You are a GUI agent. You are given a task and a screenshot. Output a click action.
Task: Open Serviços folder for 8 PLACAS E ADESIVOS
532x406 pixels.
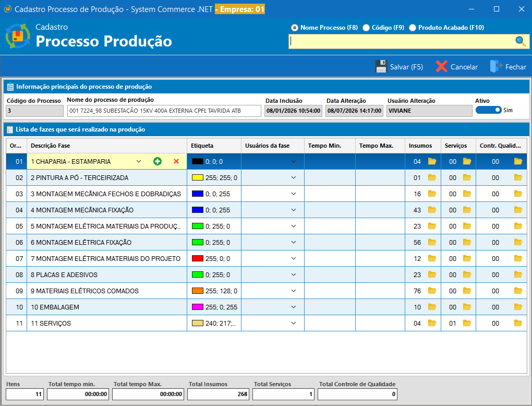coord(467,274)
